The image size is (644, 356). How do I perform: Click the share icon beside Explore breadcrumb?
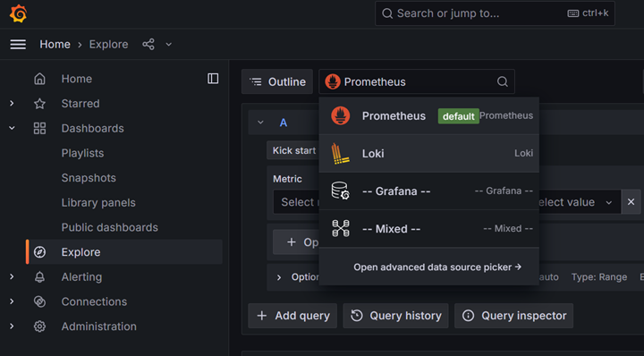pos(148,45)
